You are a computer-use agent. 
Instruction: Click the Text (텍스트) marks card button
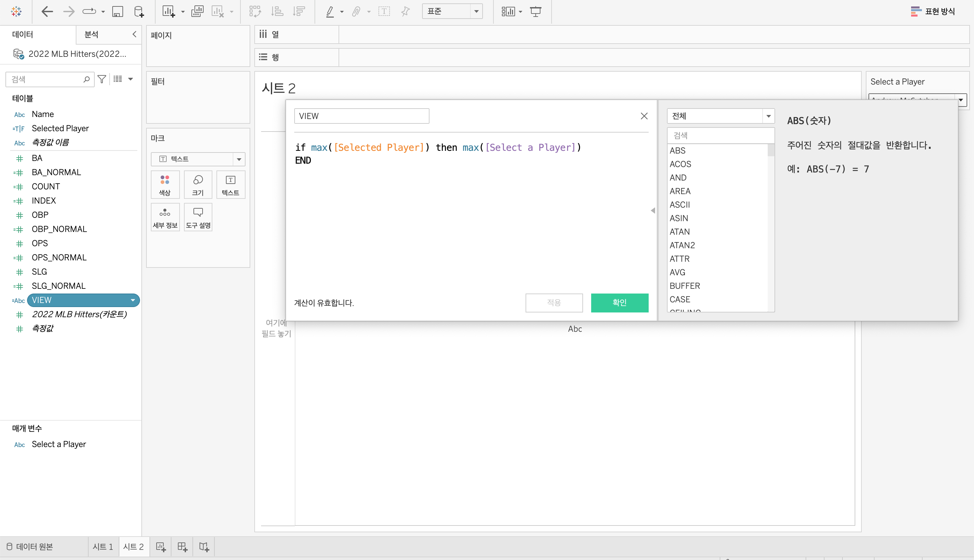point(231,185)
